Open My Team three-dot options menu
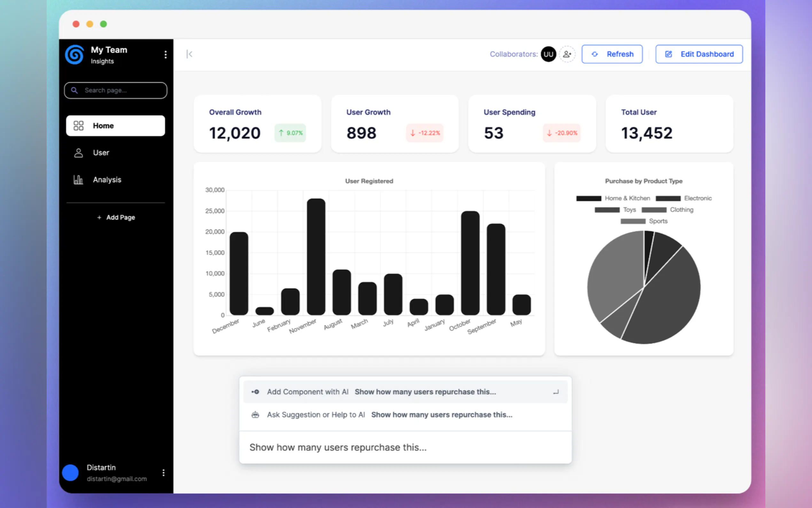Screen dimensions: 812x508 [166, 54]
